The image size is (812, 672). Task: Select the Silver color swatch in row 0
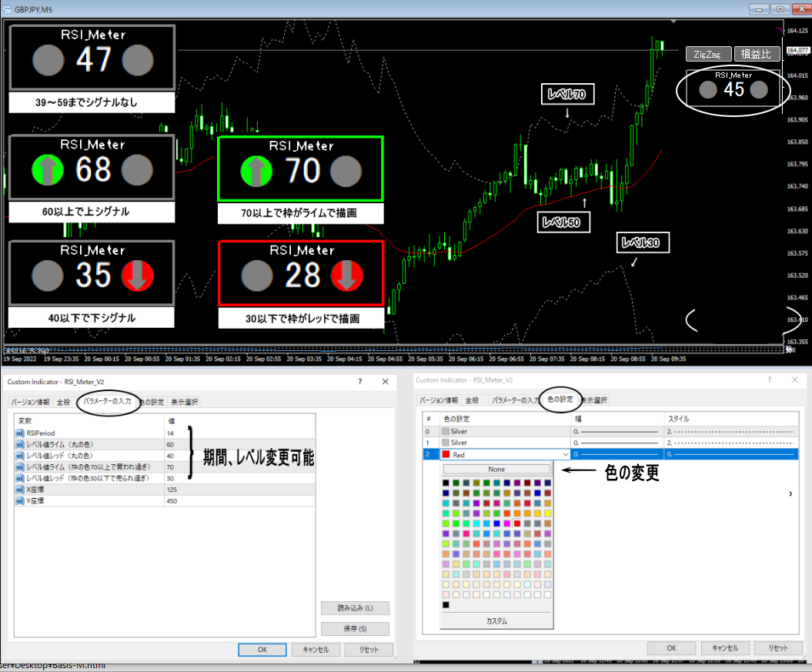coord(446,431)
